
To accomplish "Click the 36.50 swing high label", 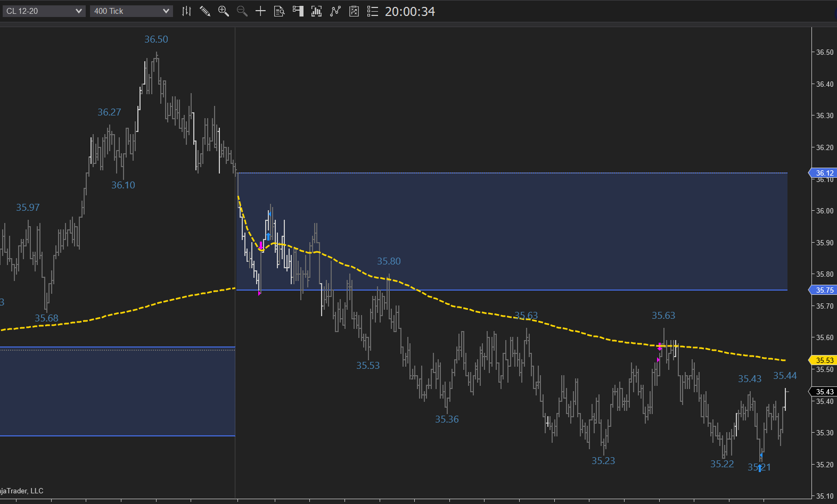I will (x=156, y=39).
